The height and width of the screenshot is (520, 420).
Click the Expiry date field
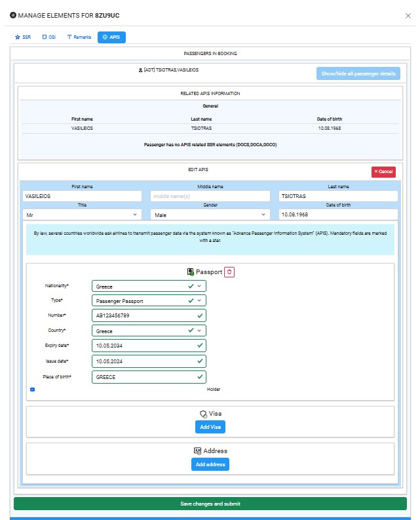149,346
